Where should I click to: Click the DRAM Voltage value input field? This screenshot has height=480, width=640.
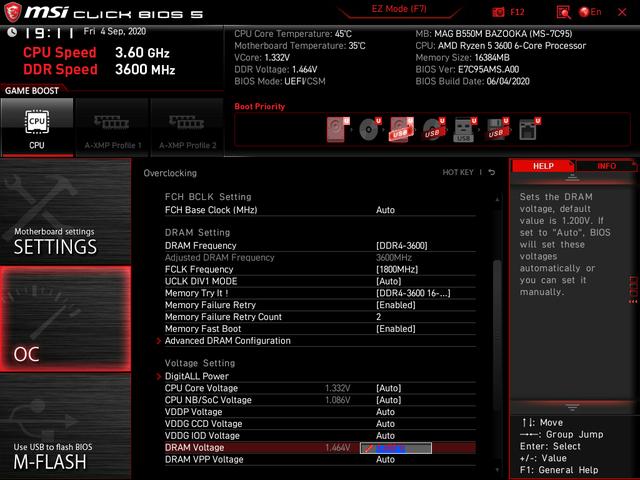click(396, 448)
